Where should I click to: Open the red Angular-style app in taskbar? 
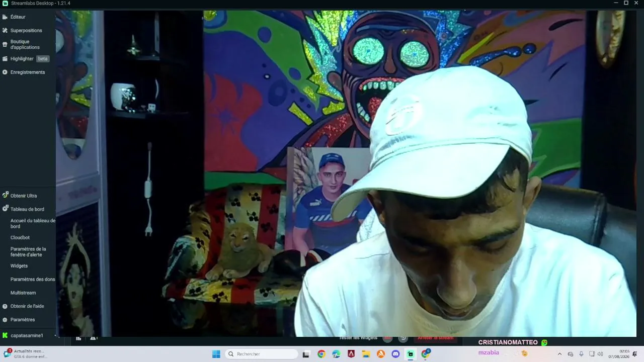click(x=351, y=354)
